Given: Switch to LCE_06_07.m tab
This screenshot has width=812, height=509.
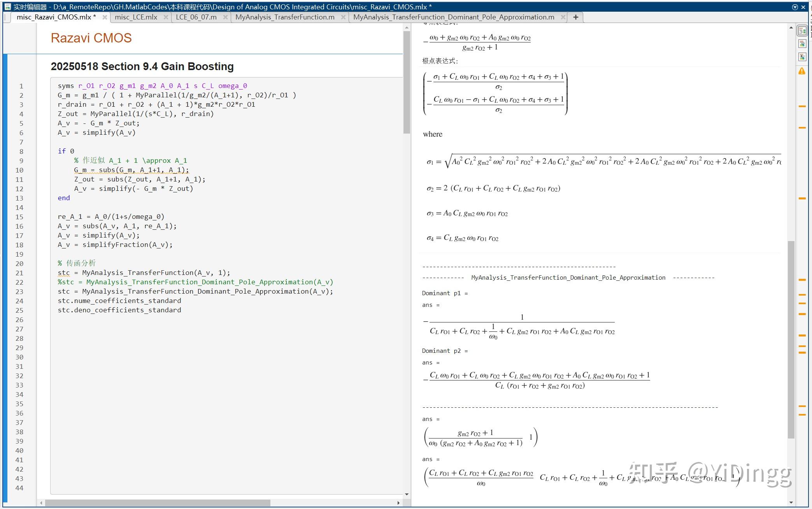Looking at the screenshot, I should (196, 17).
